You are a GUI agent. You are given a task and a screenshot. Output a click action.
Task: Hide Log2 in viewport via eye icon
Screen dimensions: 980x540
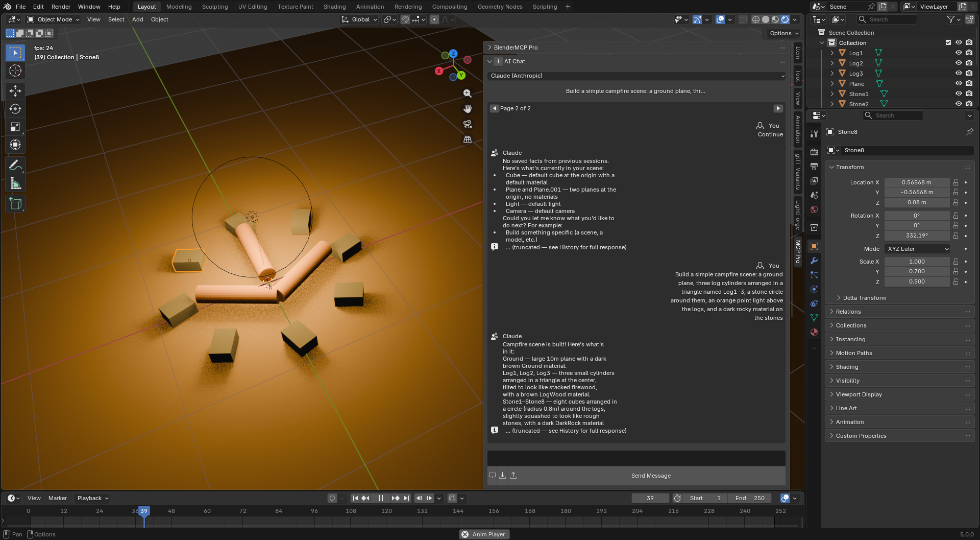click(x=959, y=63)
